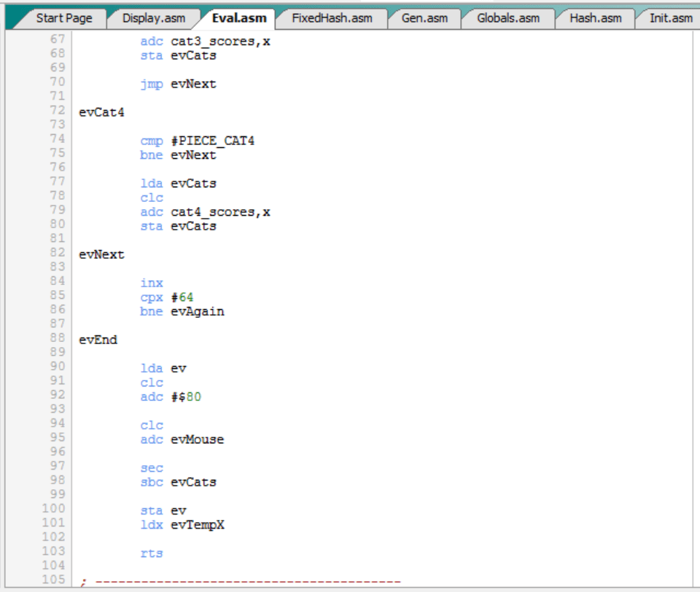Switch to the Start Page tab
Viewport: 700px width, 592px height.
pos(63,18)
